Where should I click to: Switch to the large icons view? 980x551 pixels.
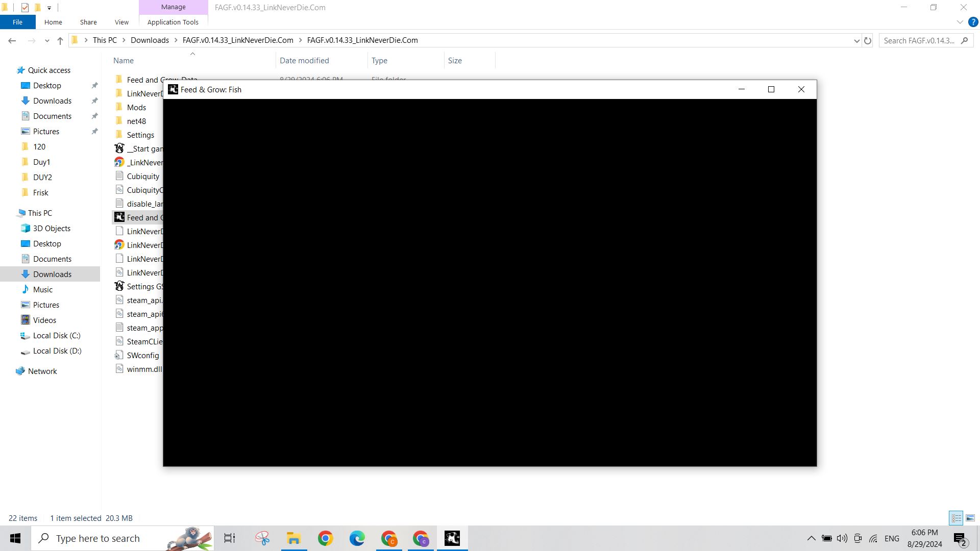click(970, 518)
